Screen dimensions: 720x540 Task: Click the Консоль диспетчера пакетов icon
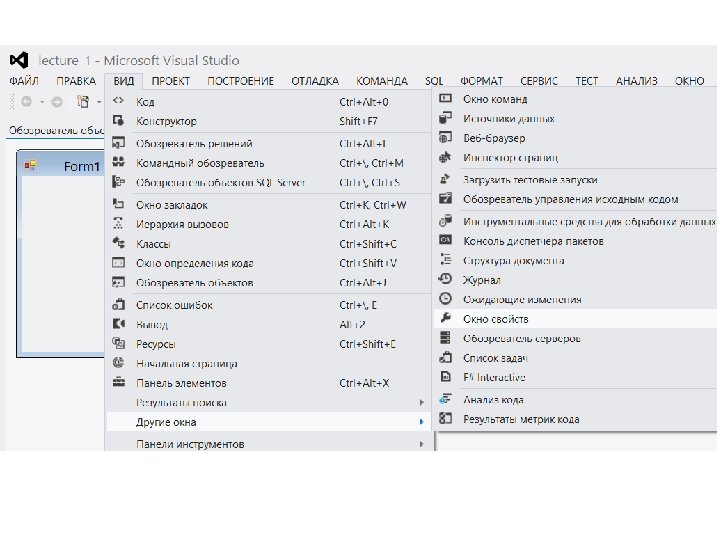(445, 240)
